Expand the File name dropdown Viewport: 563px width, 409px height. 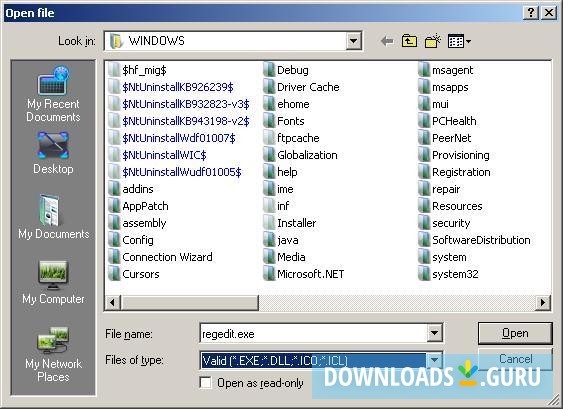click(434, 333)
